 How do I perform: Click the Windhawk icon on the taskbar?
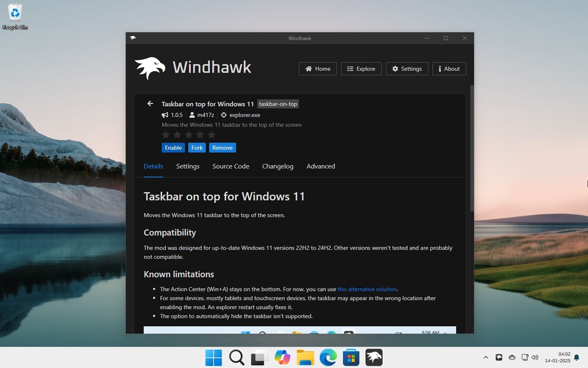[374, 357]
